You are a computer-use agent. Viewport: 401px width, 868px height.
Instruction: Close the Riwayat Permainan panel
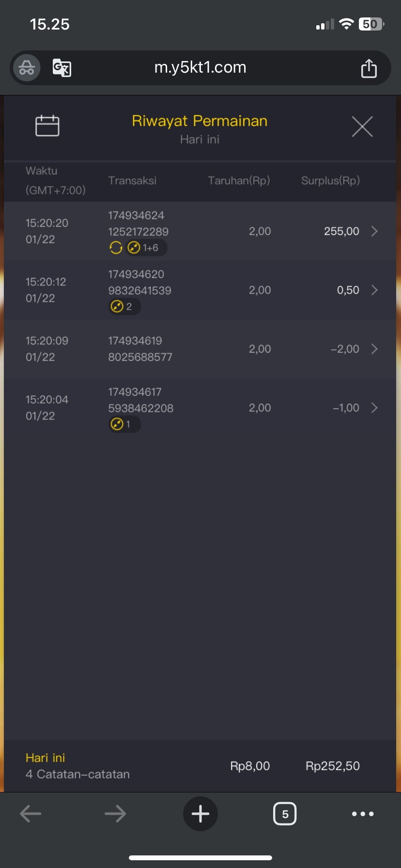click(x=362, y=127)
